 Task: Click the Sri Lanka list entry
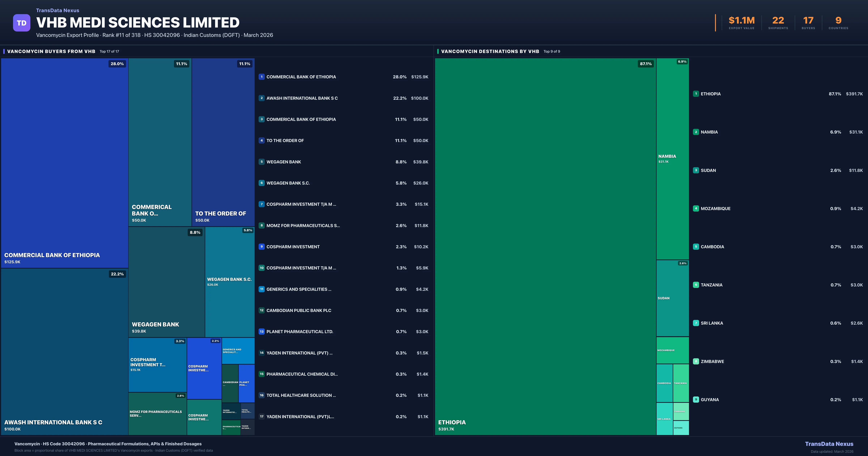[712, 323]
